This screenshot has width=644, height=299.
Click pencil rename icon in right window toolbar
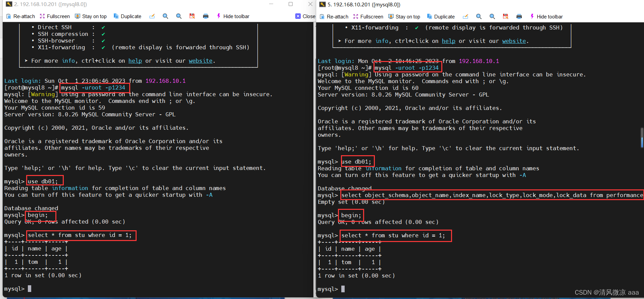(465, 16)
